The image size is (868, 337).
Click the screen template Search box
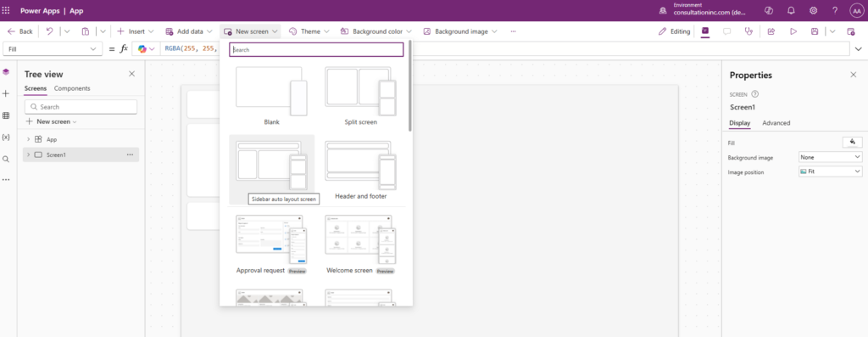(316, 49)
